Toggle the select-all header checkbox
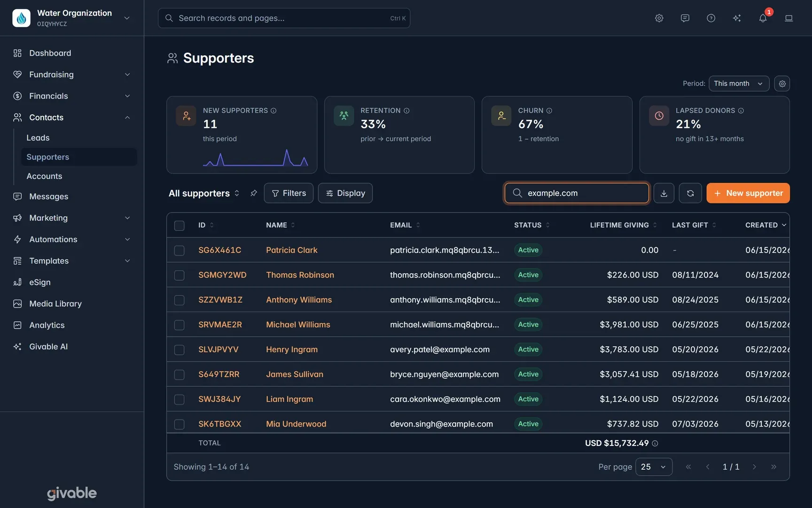This screenshot has width=812, height=508. pos(180,225)
